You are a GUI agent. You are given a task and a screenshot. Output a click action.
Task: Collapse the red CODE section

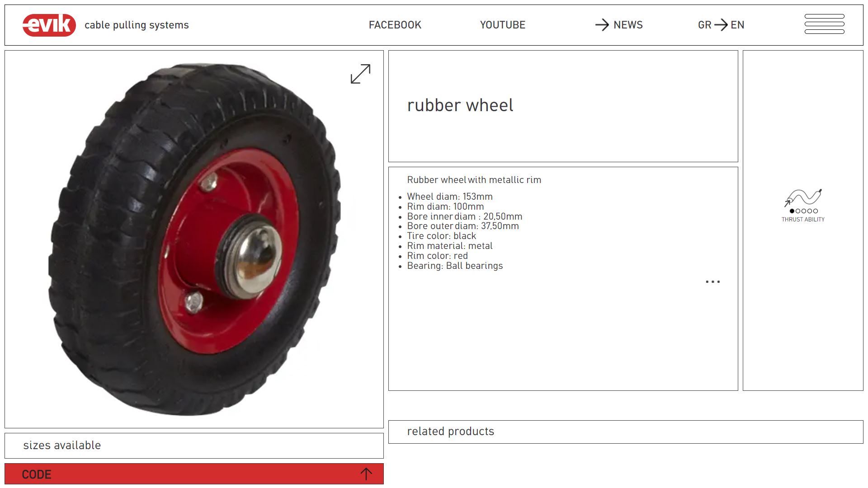194,474
